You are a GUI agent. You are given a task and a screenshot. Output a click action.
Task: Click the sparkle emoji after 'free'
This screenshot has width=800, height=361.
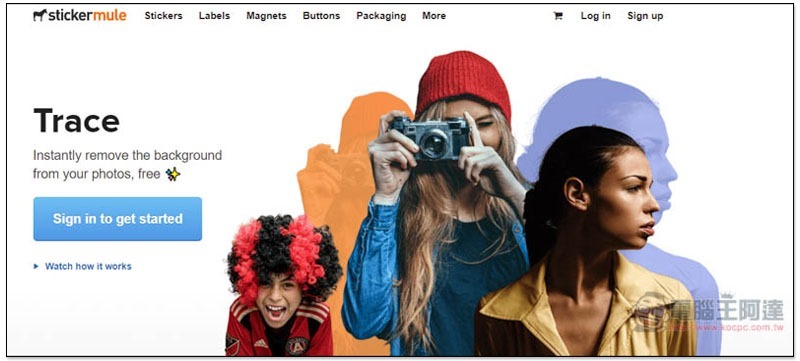(x=173, y=174)
